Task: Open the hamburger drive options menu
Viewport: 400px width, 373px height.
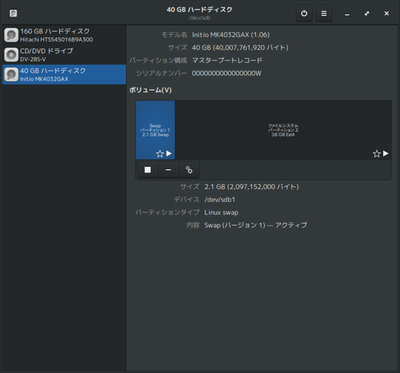Action: pyautogui.click(x=324, y=14)
